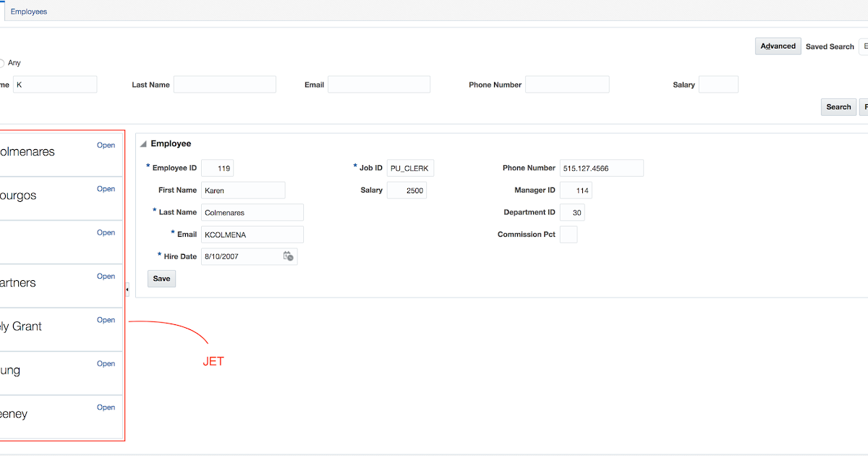Click Open next to Colmenares
This screenshot has height=456, width=868.
point(106,145)
